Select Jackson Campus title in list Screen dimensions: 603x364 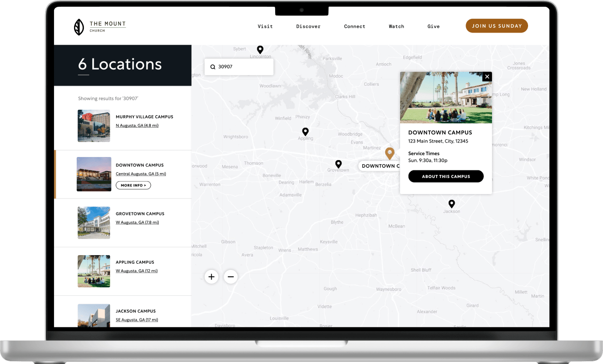click(136, 311)
